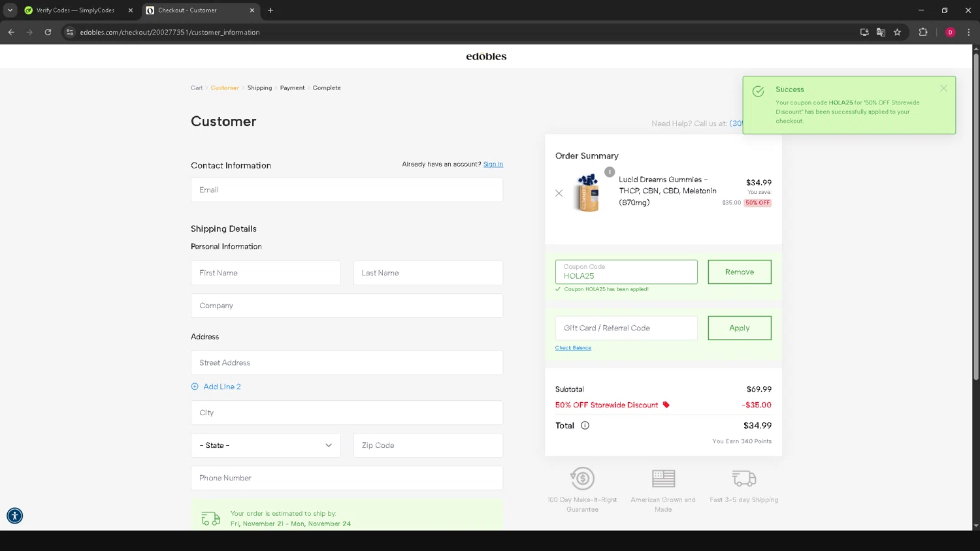Click Add Line 2 link

click(222, 386)
